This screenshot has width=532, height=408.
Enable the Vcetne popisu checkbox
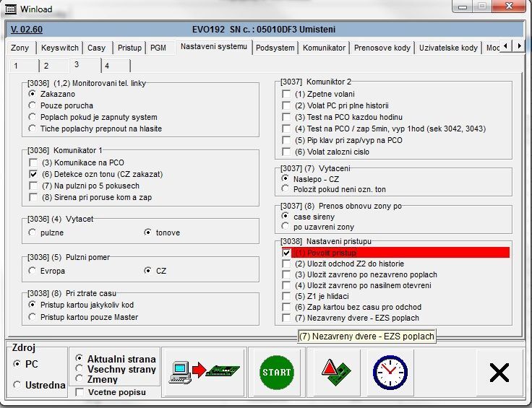(x=80, y=392)
